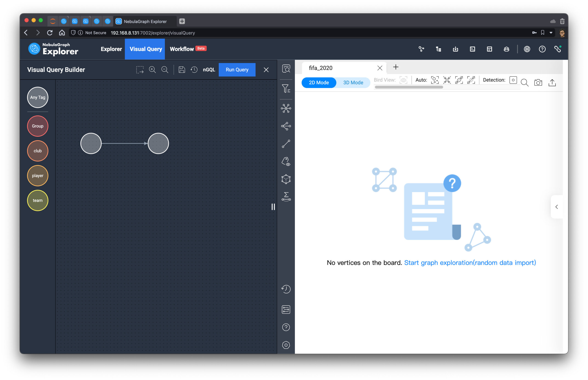588x380 pixels.
Task: Click the tag/label icon in sidebar
Action: (286, 161)
